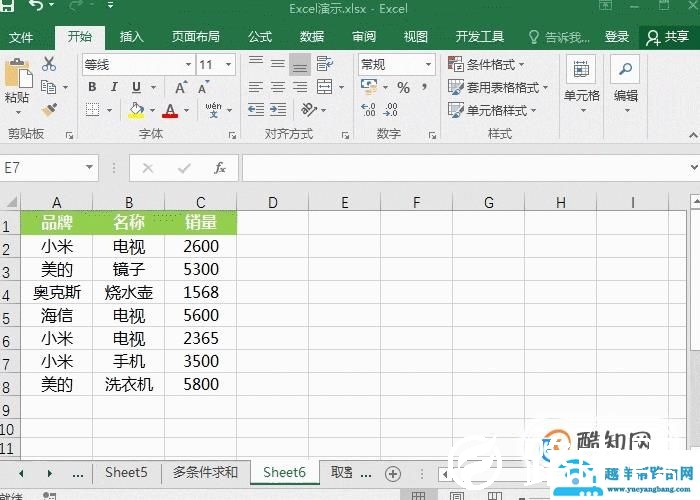Open the 等线 font name dropdown

(189, 65)
